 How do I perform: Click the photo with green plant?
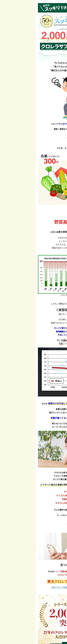point(52,449)
